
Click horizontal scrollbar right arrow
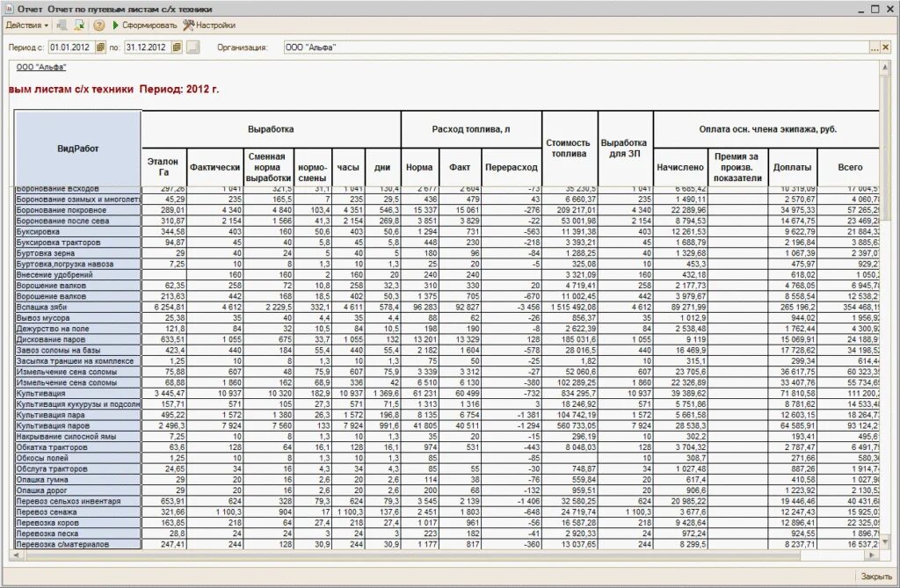(x=873, y=555)
